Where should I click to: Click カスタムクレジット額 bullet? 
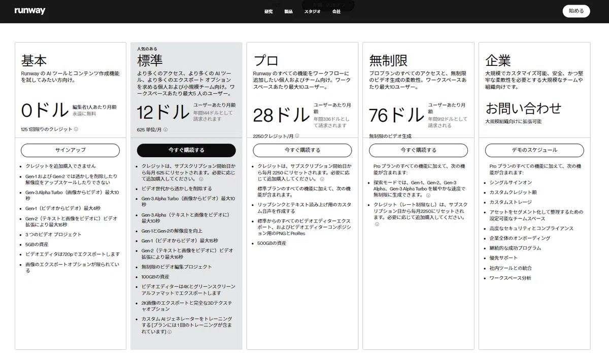pos(513,192)
